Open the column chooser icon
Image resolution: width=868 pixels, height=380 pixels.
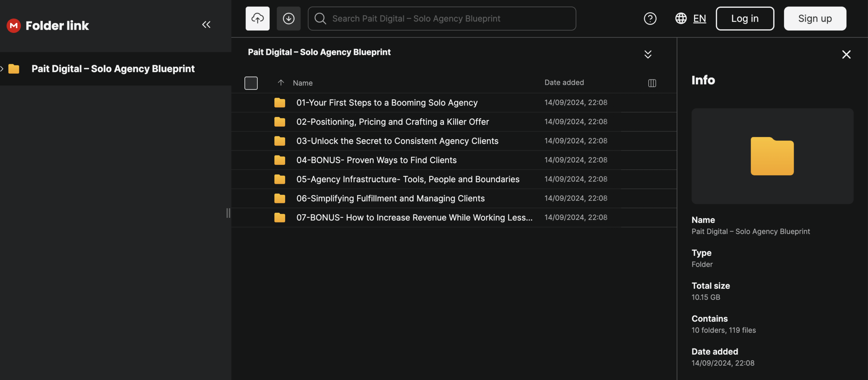(652, 83)
